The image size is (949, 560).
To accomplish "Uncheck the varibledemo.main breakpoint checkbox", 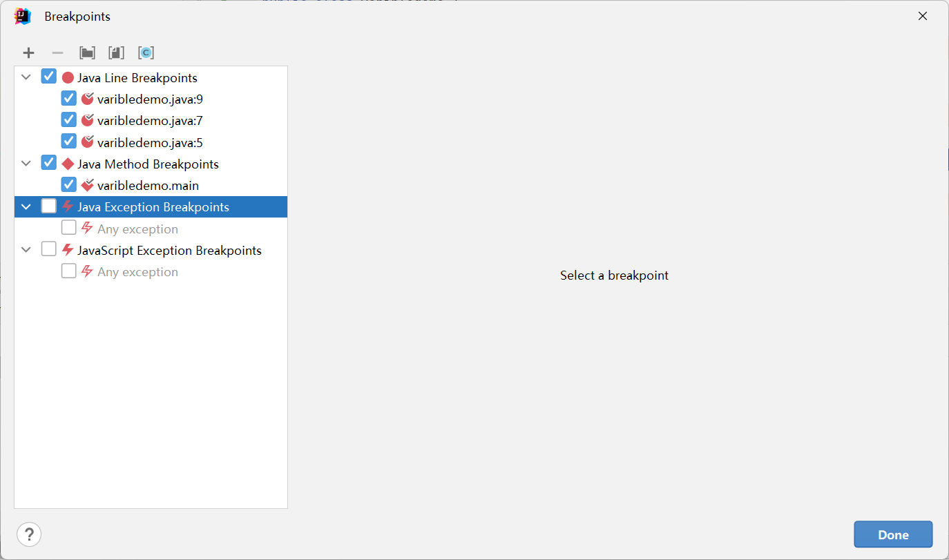I will pos(68,184).
